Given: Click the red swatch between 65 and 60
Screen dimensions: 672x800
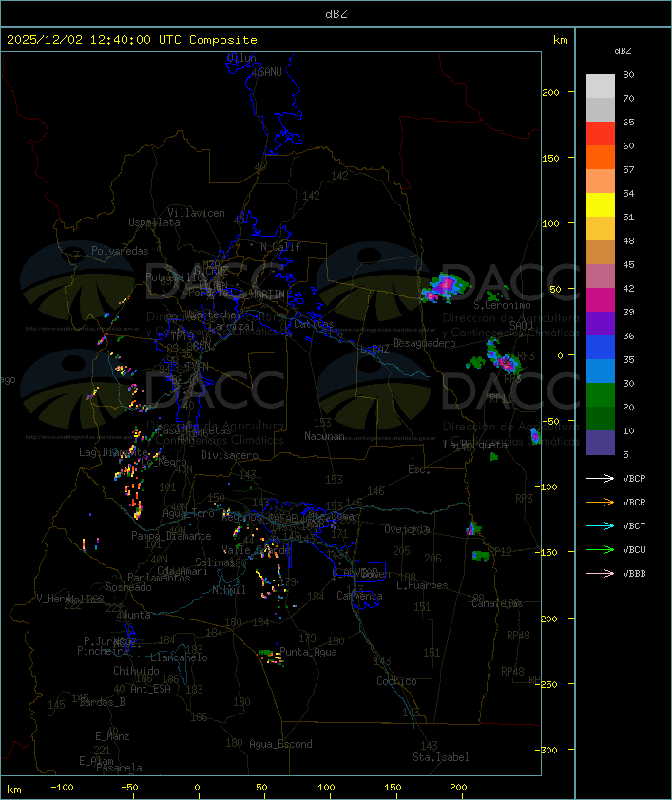Looking at the screenshot, I should (x=600, y=134).
